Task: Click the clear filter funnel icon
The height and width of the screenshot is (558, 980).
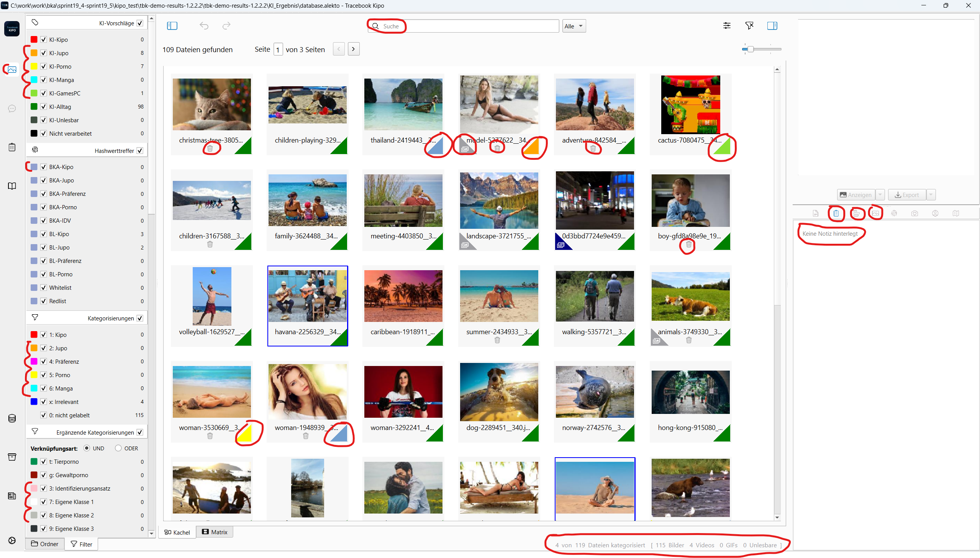Action: coord(749,26)
